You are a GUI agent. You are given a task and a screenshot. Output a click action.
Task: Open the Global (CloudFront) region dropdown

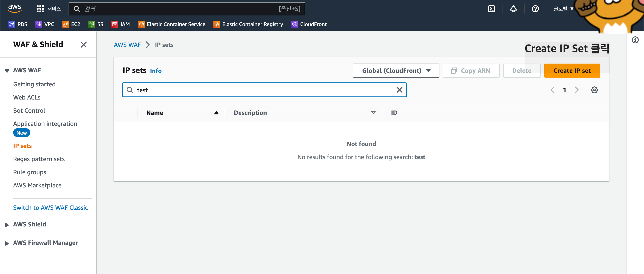click(x=396, y=71)
